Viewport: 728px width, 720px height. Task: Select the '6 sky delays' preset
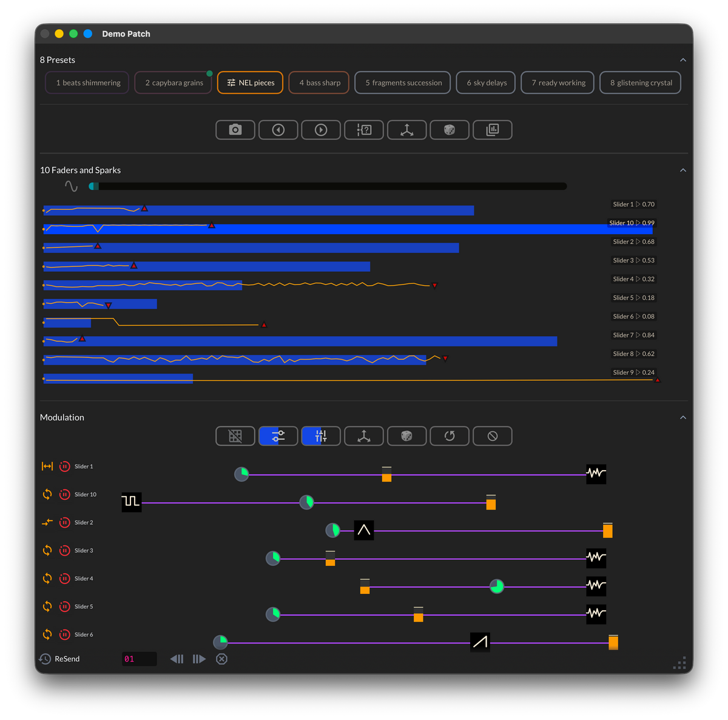point(487,82)
